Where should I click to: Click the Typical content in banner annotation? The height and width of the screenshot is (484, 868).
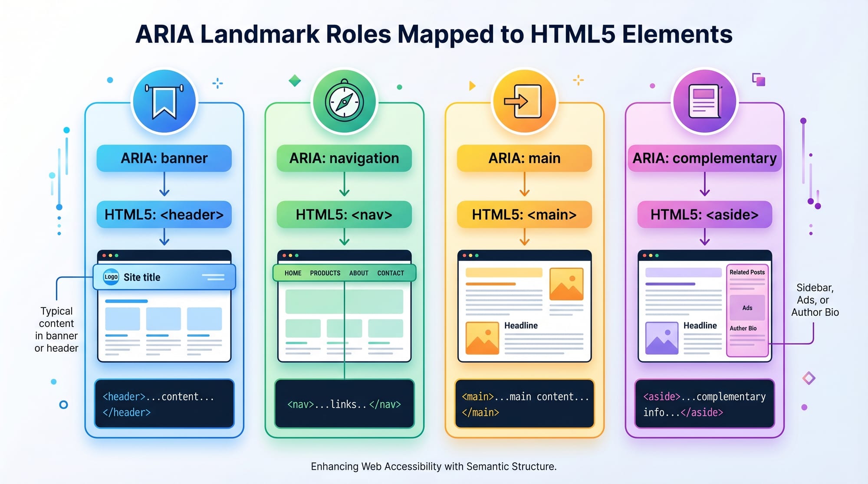tap(56, 330)
